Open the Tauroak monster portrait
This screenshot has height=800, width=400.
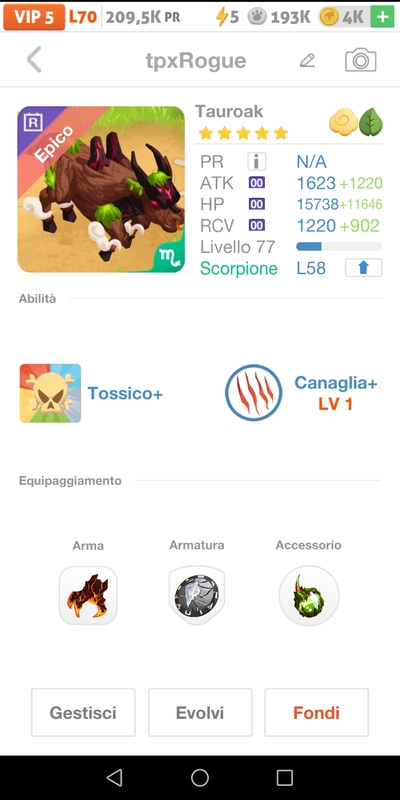pyautogui.click(x=101, y=189)
